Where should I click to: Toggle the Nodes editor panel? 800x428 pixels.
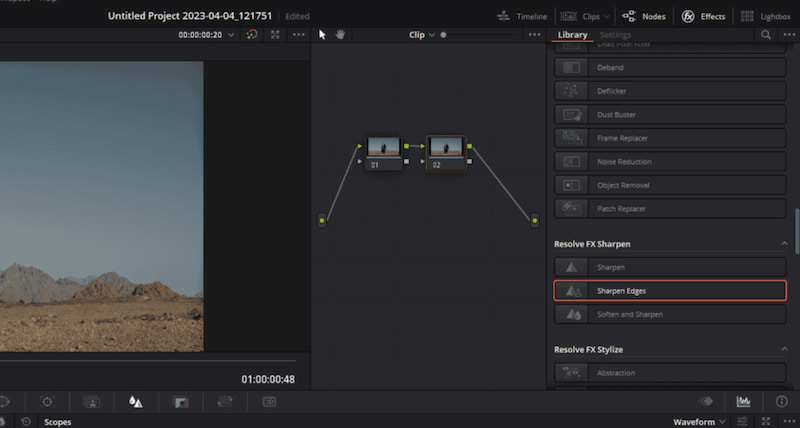(x=644, y=16)
